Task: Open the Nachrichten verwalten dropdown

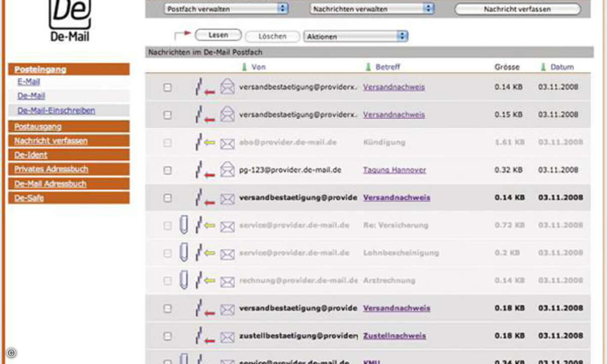Action: click(372, 9)
